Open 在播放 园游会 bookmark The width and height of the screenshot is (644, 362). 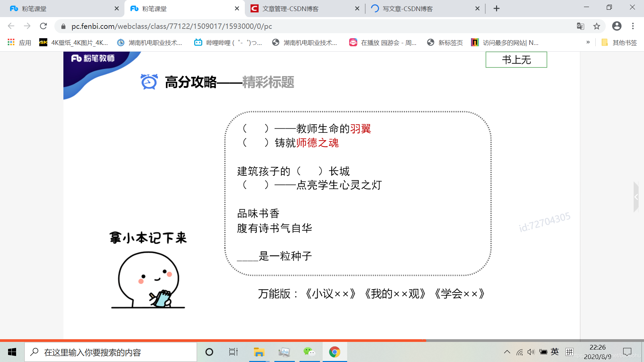point(383,43)
